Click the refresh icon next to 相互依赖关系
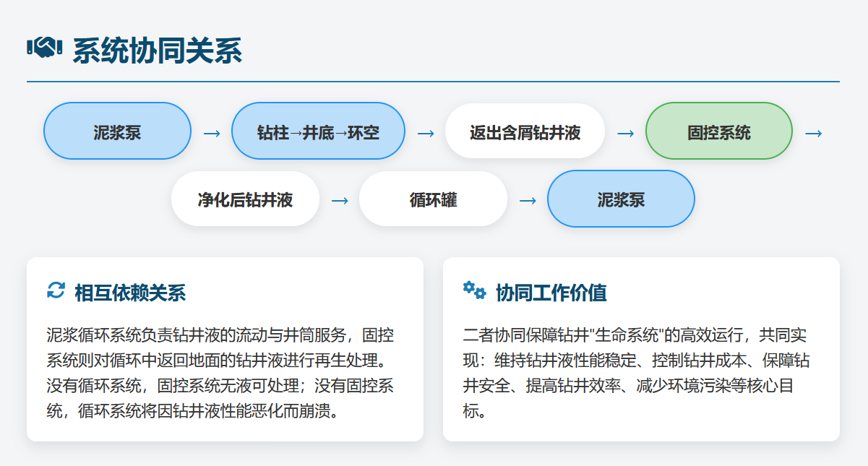868x466 pixels. coord(56,290)
